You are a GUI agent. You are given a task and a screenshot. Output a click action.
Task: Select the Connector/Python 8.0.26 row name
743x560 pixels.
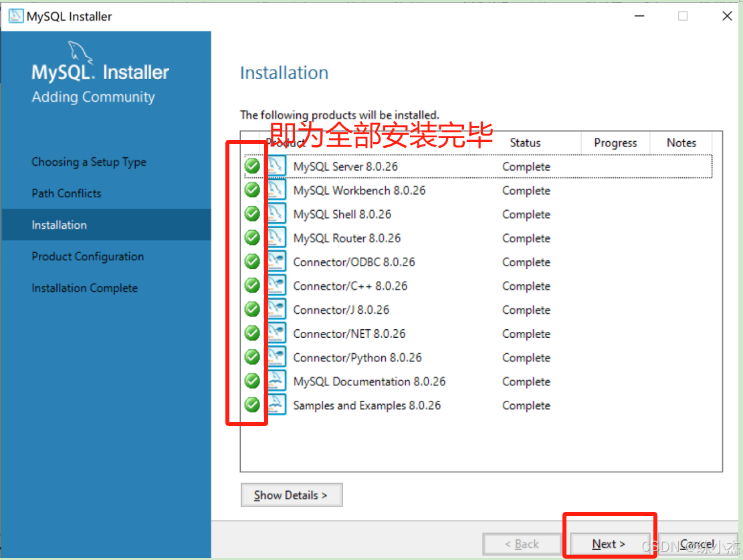pyautogui.click(x=357, y=357)
